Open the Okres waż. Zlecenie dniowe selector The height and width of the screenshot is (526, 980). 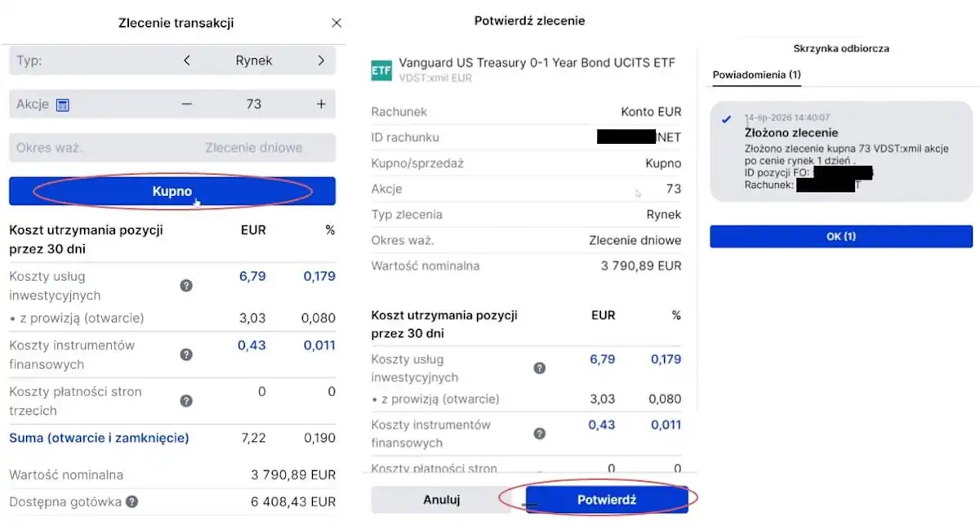(x=172, y=148)
